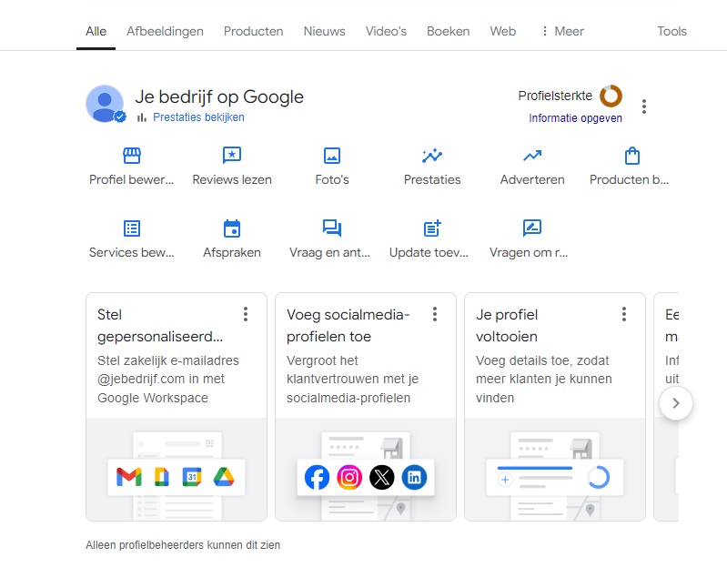Open the Profiel bewerken storefront icon

pyautogui.click(x=132, y=156)
